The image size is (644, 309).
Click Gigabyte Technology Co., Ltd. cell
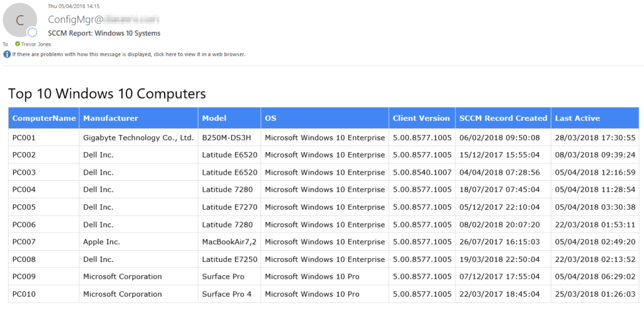click(x=139, y=138)
